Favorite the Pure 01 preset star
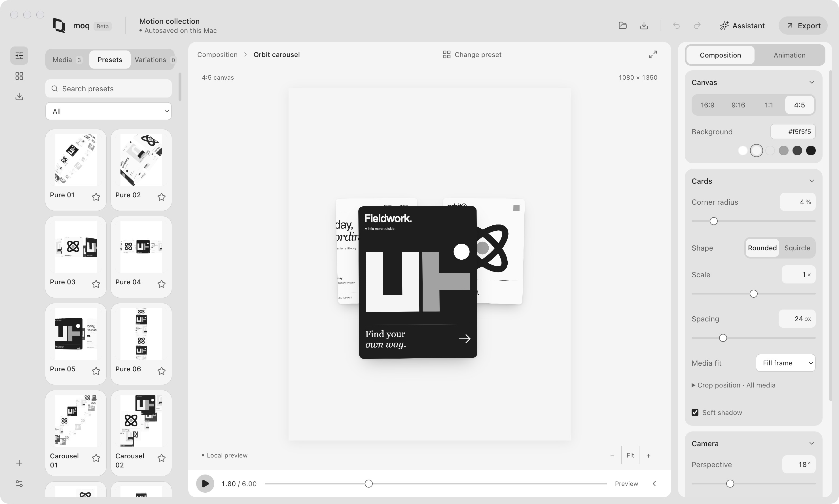839x504 pixels. (96, 197)
